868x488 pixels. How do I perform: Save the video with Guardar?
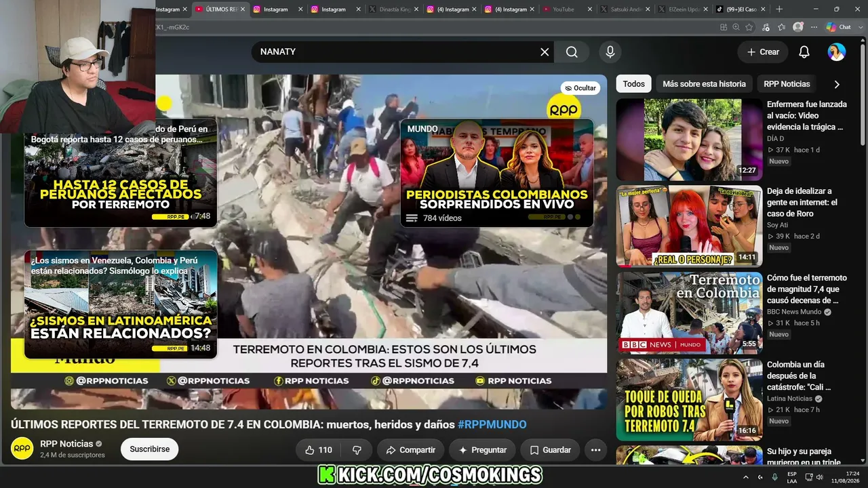pos(550,450)
